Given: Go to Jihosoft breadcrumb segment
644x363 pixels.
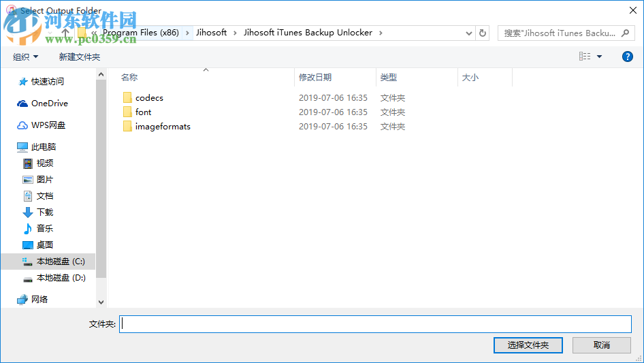Looking at the screenshot, I should point(211,33).
